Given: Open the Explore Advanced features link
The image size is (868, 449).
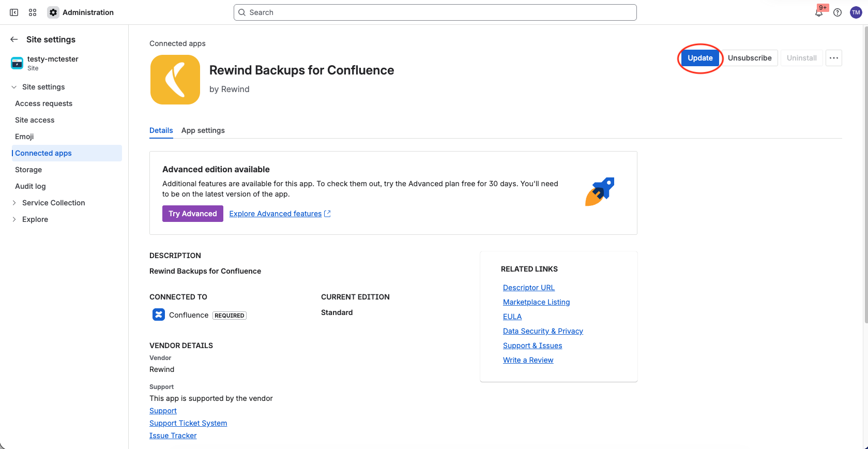Looking at the screenshot, I should pyautogui.click(x=276, y=214).
